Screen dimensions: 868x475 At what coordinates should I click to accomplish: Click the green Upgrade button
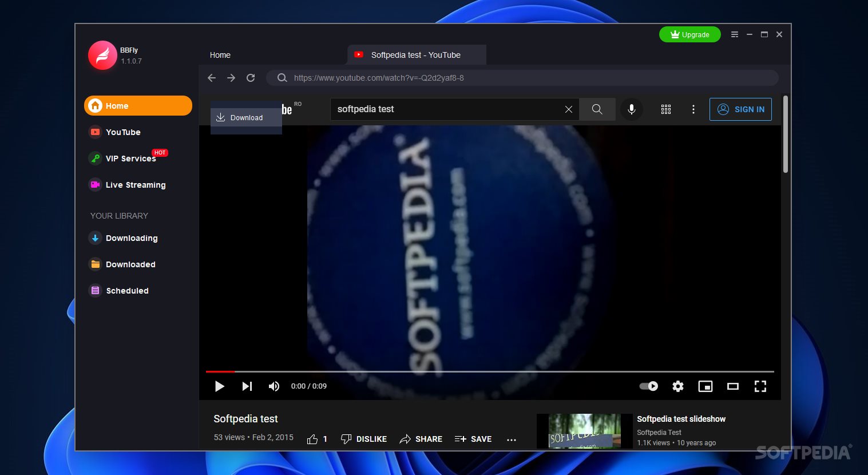click(689, 34)
